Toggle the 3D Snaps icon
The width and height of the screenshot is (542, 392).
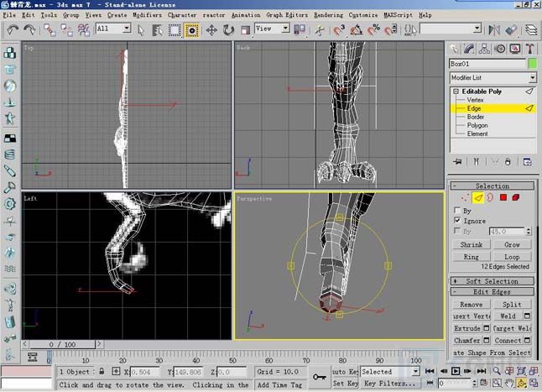tap(339, 30)
